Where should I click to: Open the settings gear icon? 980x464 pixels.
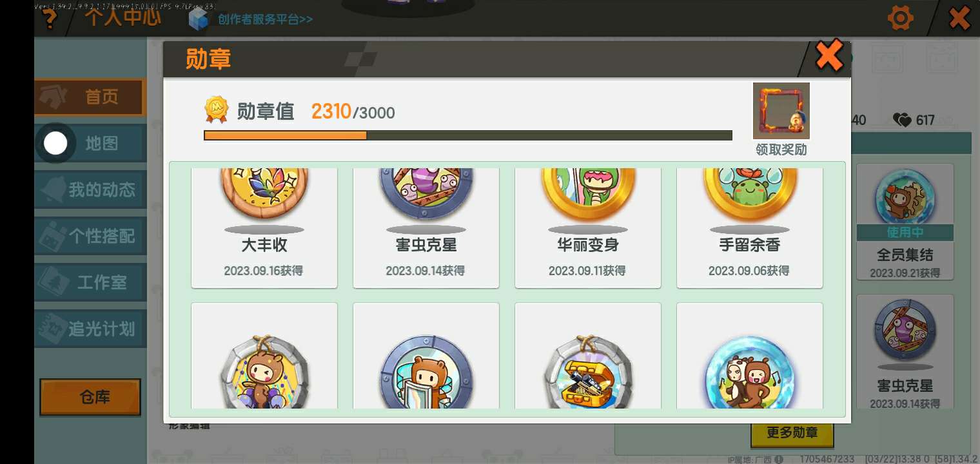[x=901, y=18]
